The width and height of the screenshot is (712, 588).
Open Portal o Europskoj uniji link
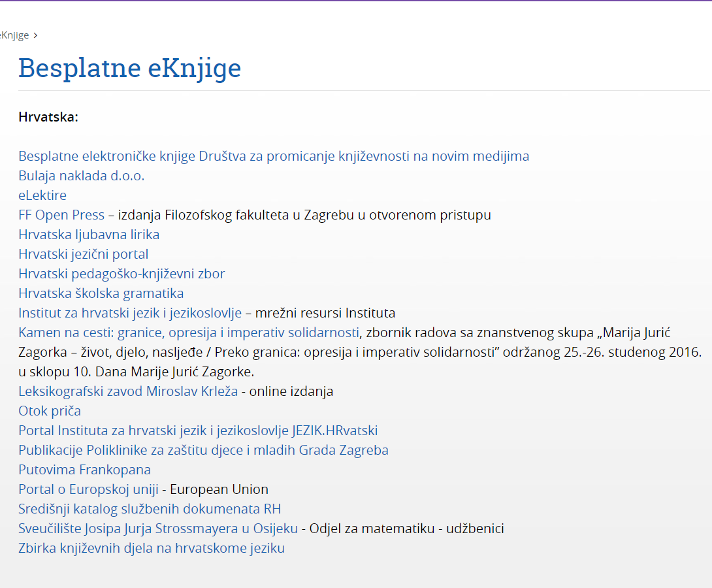(89, 489)
